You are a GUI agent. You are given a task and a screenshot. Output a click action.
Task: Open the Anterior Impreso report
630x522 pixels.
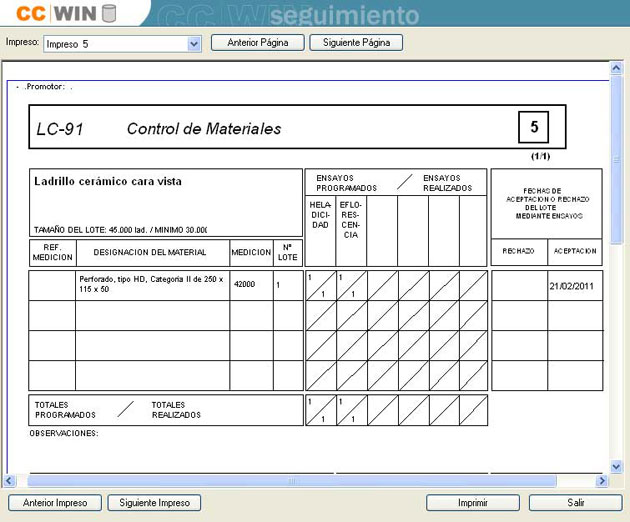click(x=55, y=503)
